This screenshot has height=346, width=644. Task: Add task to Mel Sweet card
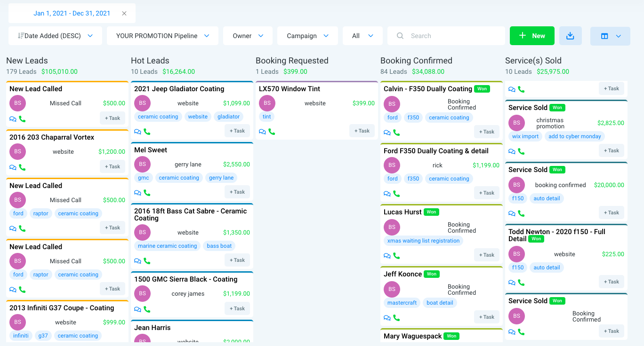(x=237, y=192)
